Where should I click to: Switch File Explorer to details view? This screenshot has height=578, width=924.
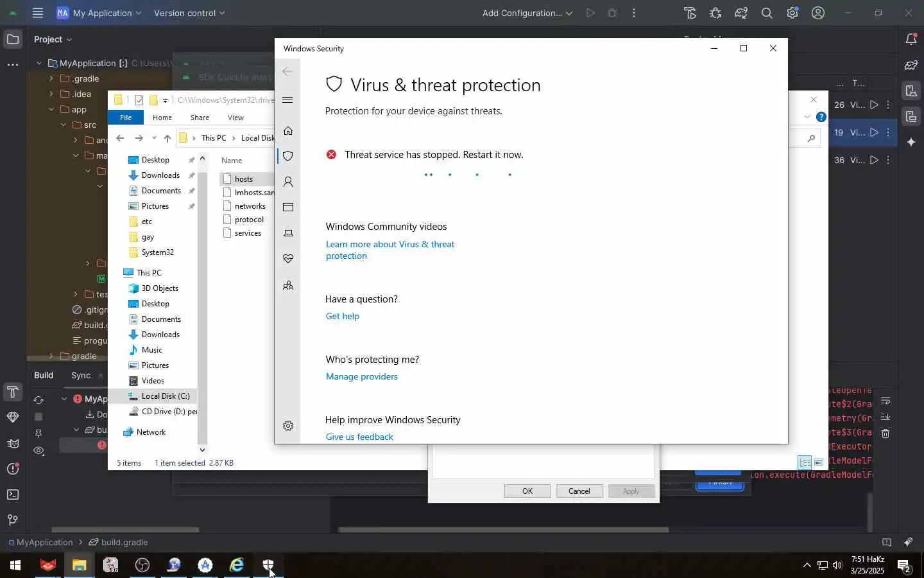click(x=805, y=462)
